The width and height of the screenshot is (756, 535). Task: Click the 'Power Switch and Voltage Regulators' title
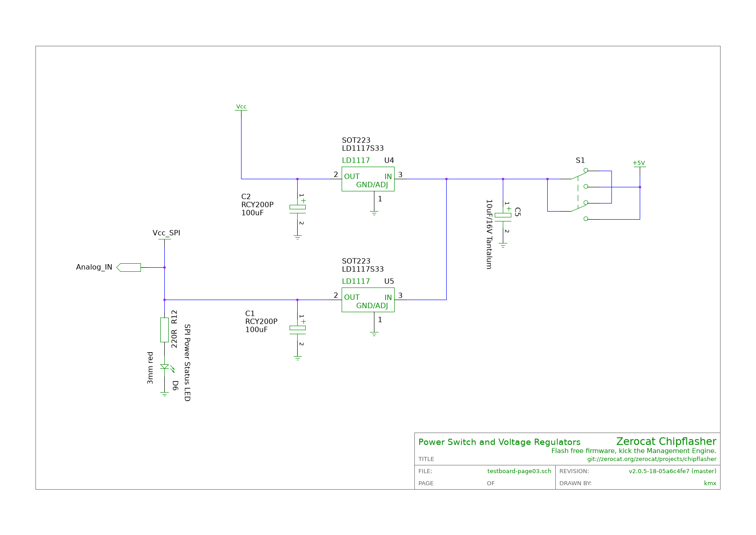point(499,442)
